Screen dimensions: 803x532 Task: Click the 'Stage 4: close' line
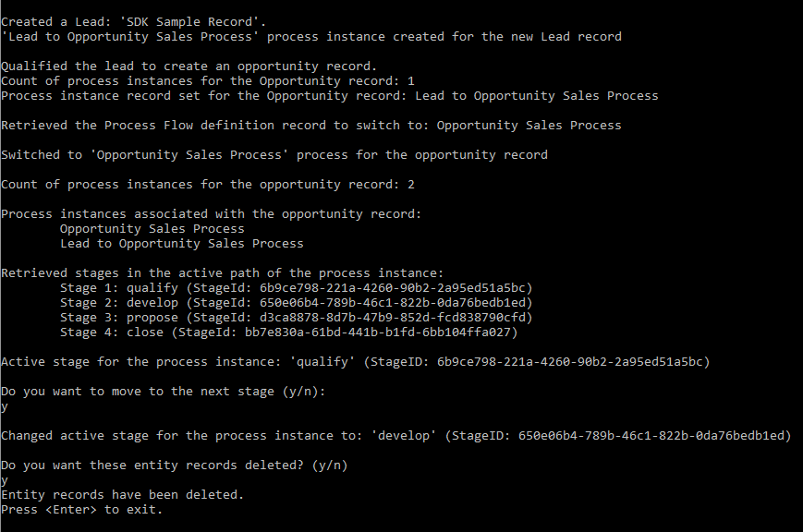coord(288,332)
